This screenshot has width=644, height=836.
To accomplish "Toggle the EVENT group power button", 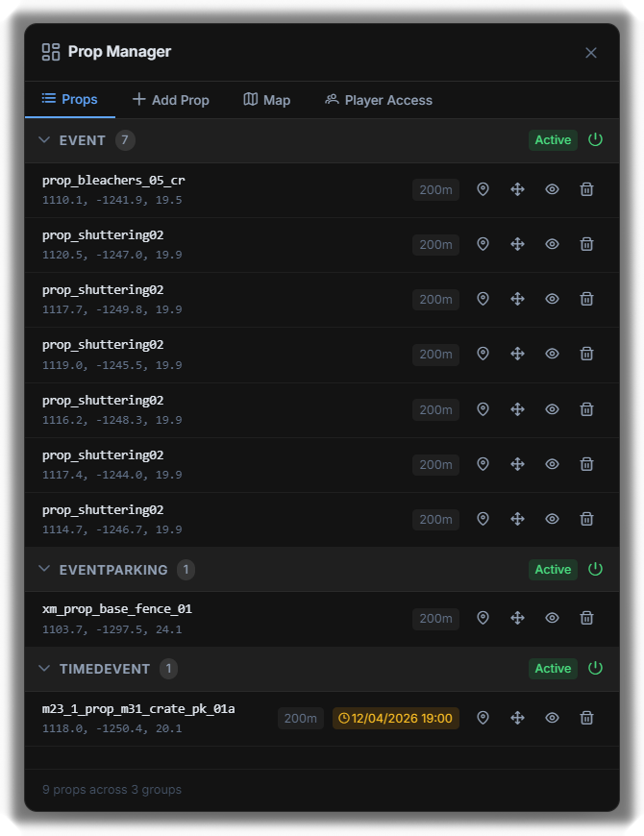I will [x=595, y=139].
